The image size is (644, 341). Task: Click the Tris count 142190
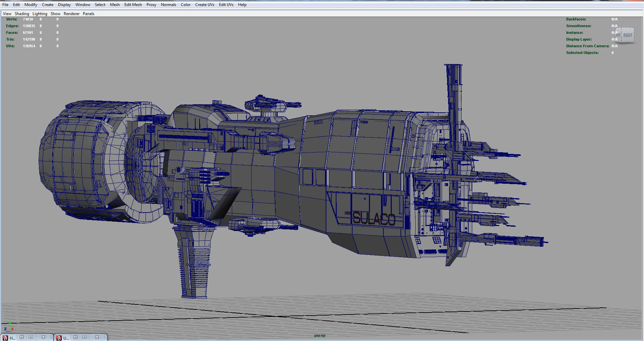[x=29, y=40]
